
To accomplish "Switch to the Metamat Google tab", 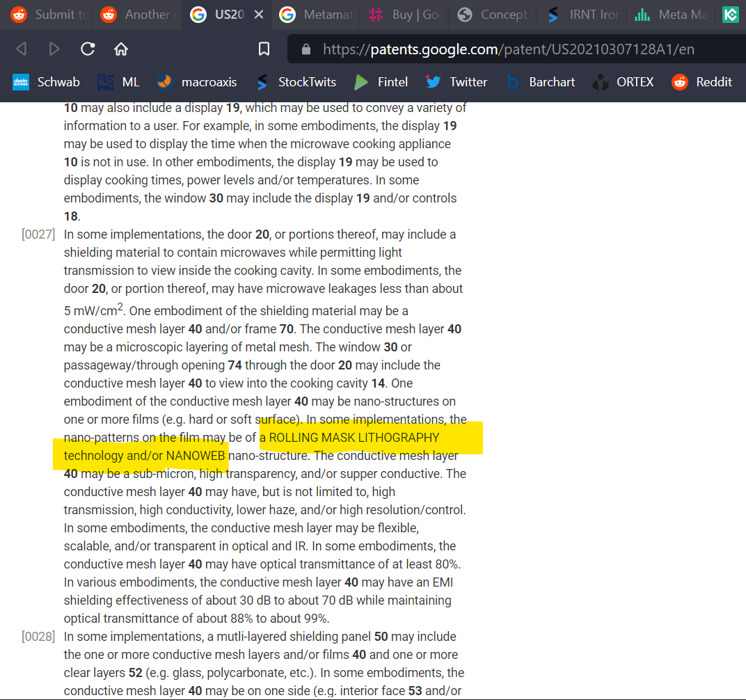I will coord(317,15).
